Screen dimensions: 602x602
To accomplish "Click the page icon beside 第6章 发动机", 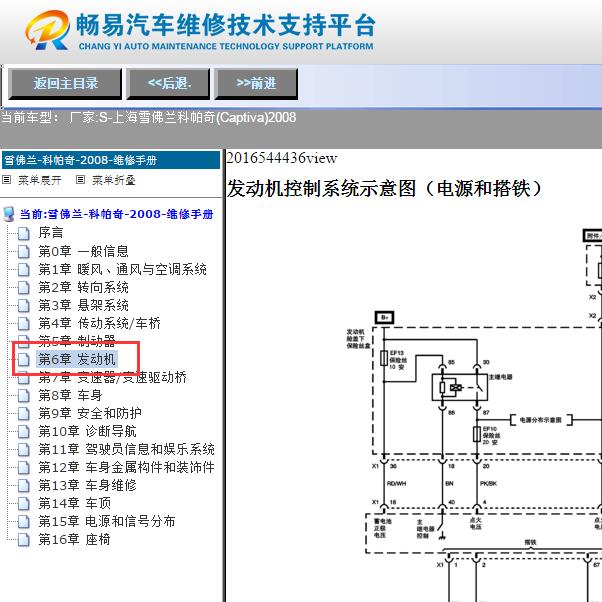I will tap(24, 360).
